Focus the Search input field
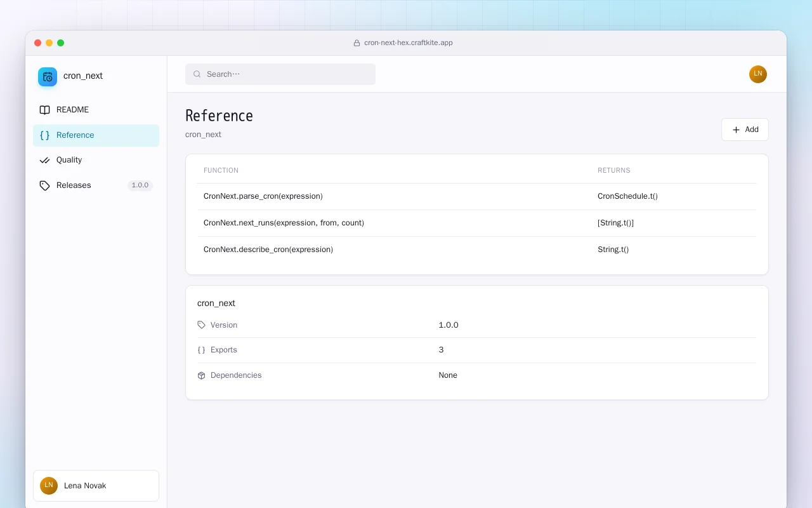This screenshot has height=508, width=812. [280, 74]
